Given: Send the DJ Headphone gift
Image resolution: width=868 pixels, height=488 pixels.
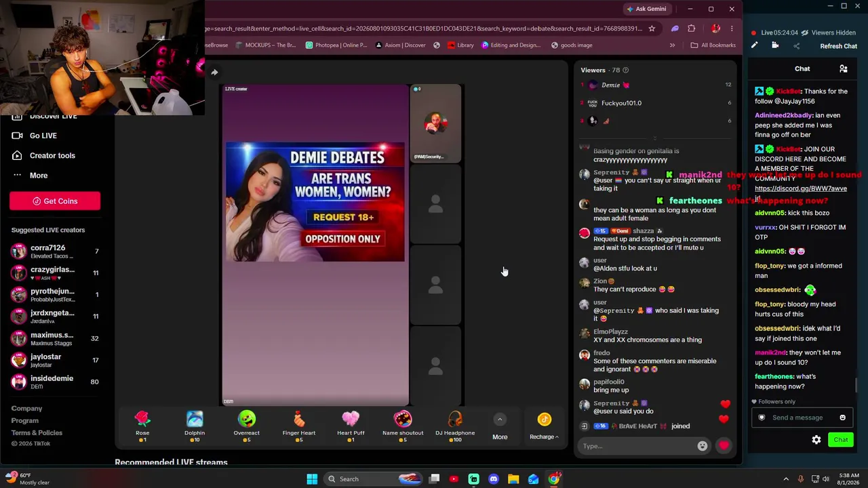Looking at the screenshot, I should pyautogui.click(x=455, y=426).
